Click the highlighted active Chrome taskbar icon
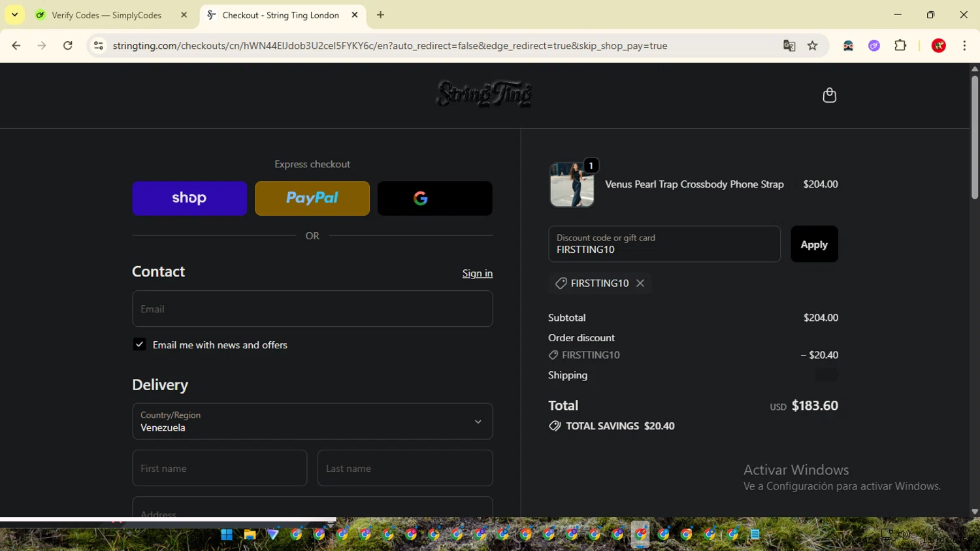This screenshot has height=551, width=980. pos(640,535)
